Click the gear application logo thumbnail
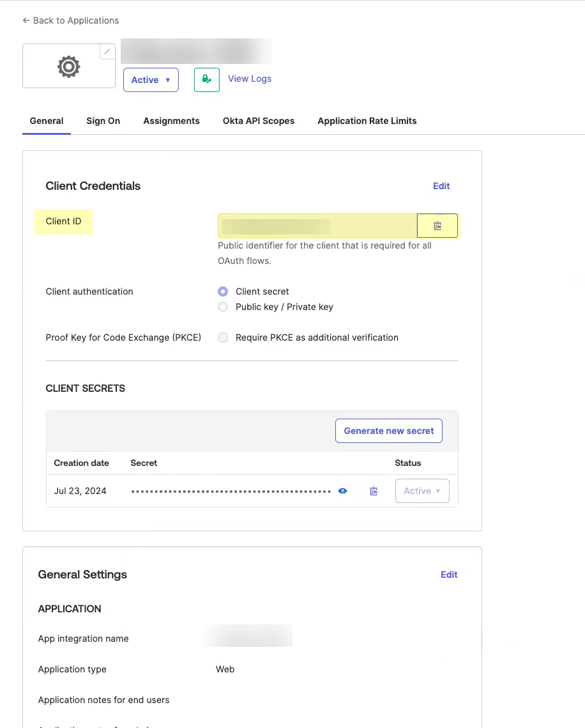This screenshot has width=585, height=728. pyautogui.click(x=68, y=66)
